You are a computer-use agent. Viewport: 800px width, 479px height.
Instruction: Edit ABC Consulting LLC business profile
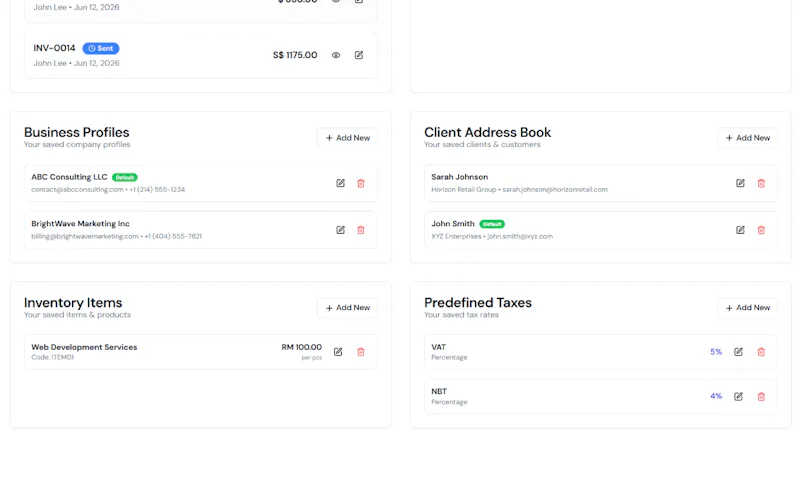point(340,183)
